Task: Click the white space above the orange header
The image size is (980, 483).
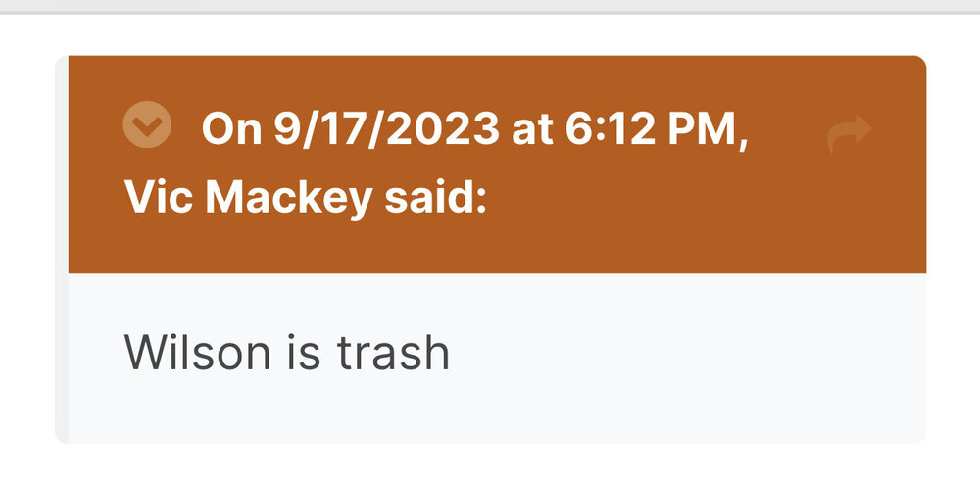Action: 490,35
